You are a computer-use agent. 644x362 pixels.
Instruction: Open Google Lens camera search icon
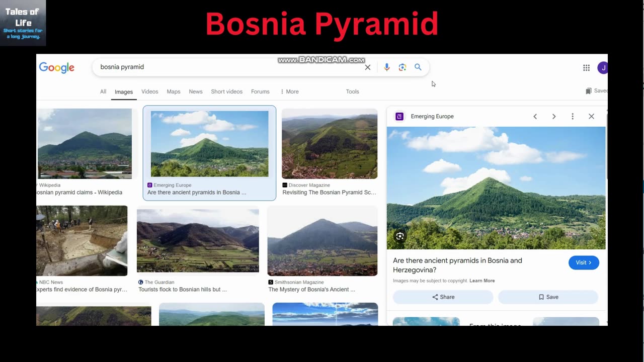402,67
